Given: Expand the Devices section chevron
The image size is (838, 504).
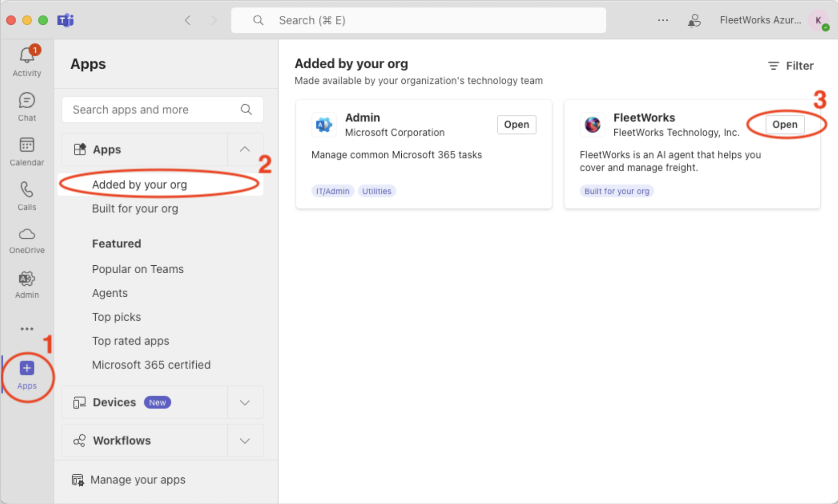Looking at the screenshot, I should pyautogui.click(x=245, y=402).
